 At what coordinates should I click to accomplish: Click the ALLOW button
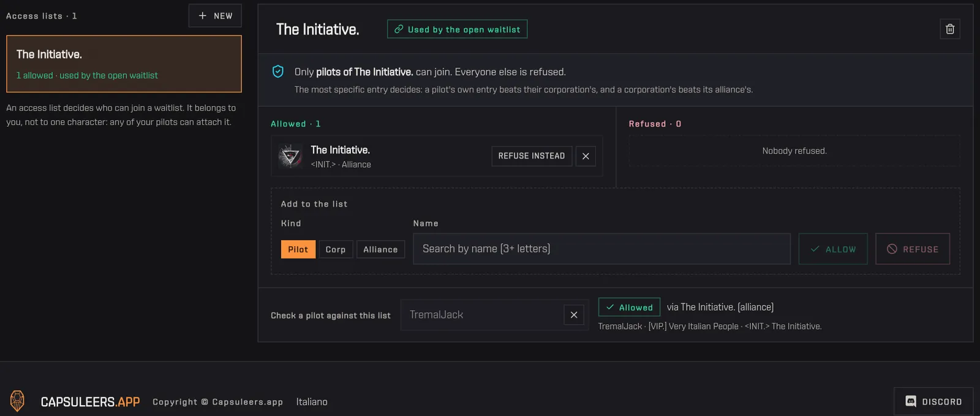[833, 249]
